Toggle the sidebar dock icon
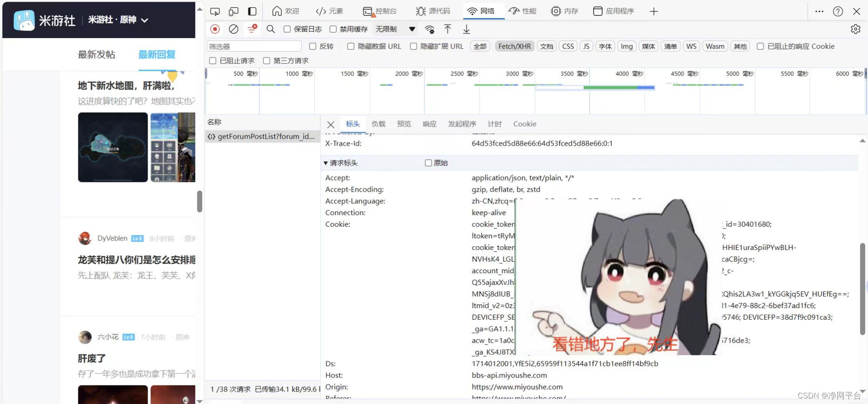Viewport: 868px width, 404px height. pos(252,12)
